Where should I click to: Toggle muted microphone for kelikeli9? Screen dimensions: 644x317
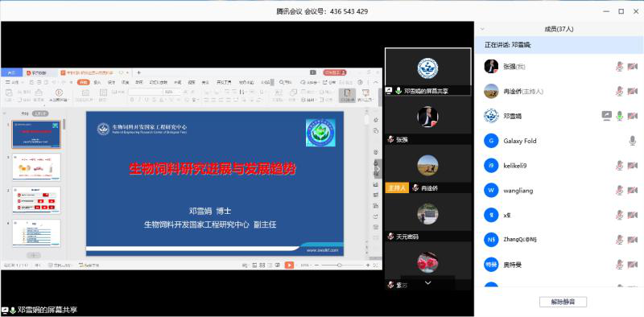[620, 166]
